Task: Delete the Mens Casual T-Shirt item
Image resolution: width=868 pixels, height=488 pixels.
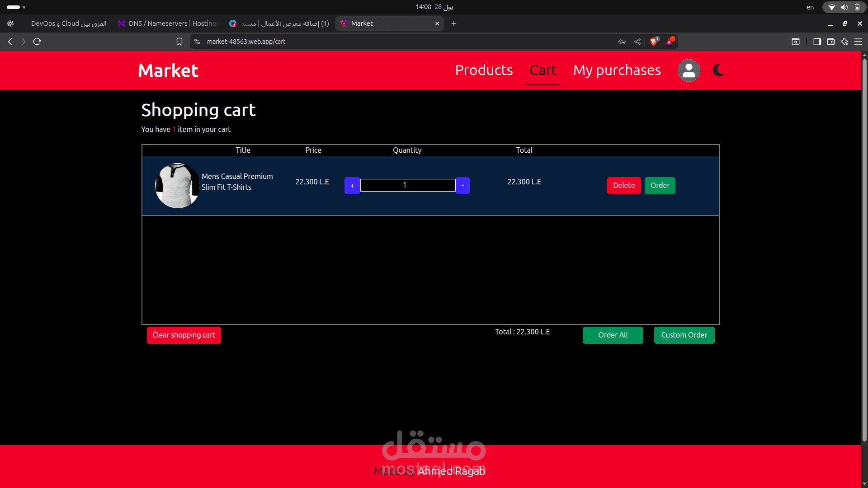Action: pos(623,186)
